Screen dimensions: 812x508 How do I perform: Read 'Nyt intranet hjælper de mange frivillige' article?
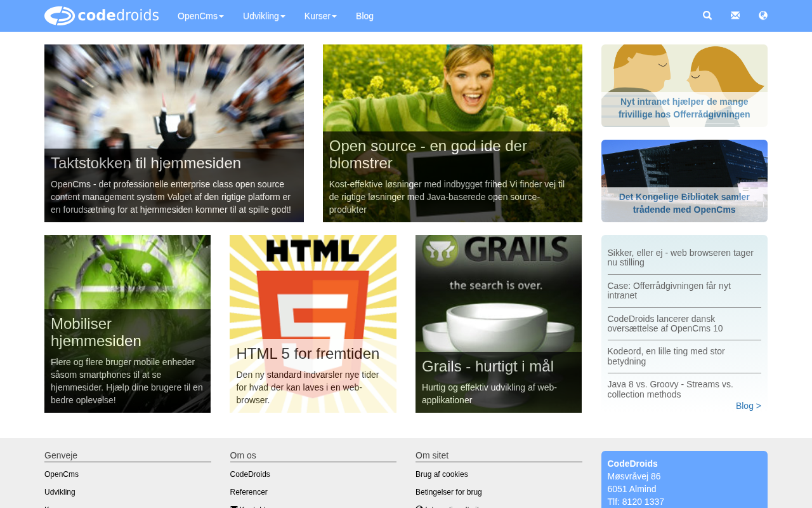pos(684,86)
